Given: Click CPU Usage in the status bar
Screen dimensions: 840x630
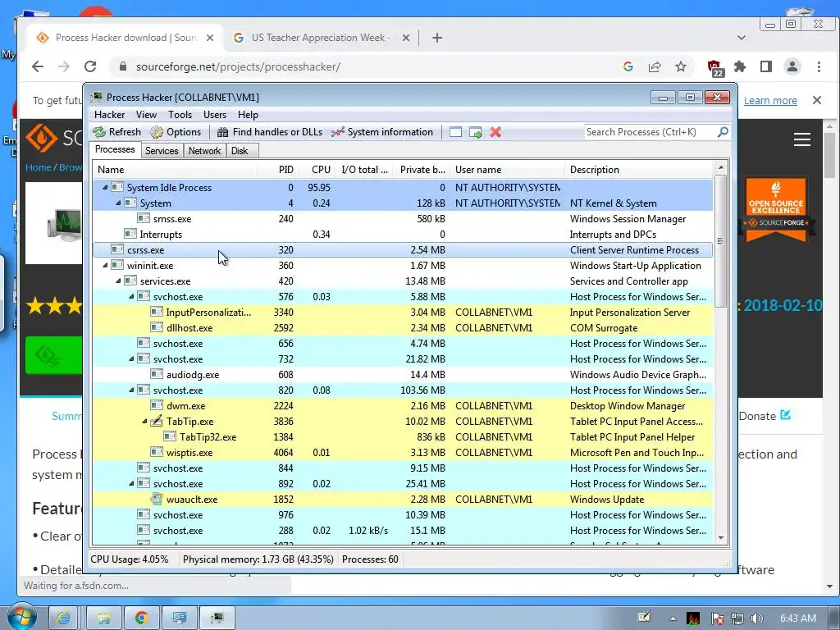Looking at the screenshot, I should click(129, 559).
